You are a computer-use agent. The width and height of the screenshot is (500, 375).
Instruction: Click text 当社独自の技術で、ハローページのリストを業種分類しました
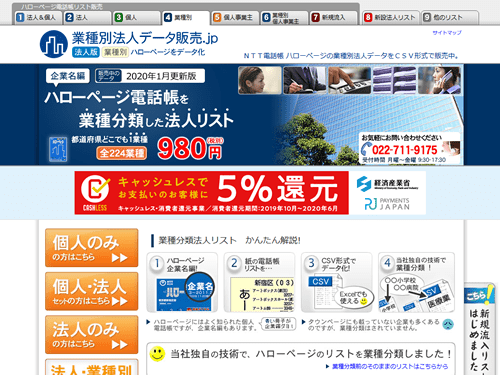[x=311, y=354]
